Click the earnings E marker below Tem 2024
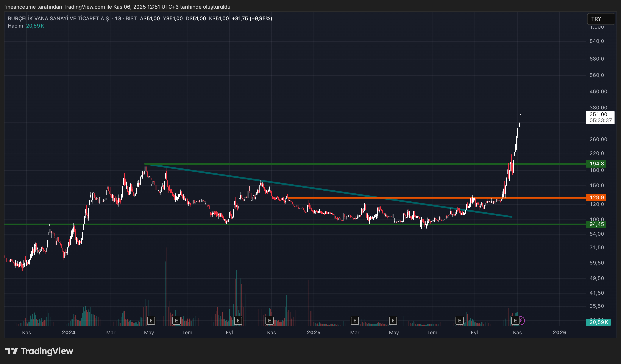This screenshot has height=364, width=621. point(176,321)
